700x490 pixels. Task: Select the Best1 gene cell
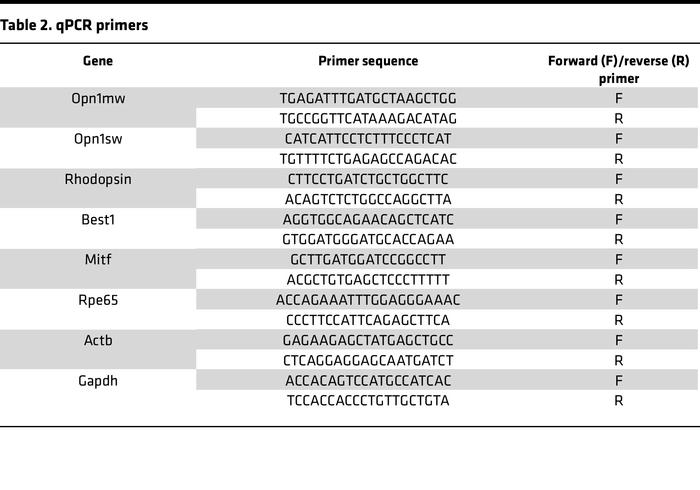click(x=97, y=218)
